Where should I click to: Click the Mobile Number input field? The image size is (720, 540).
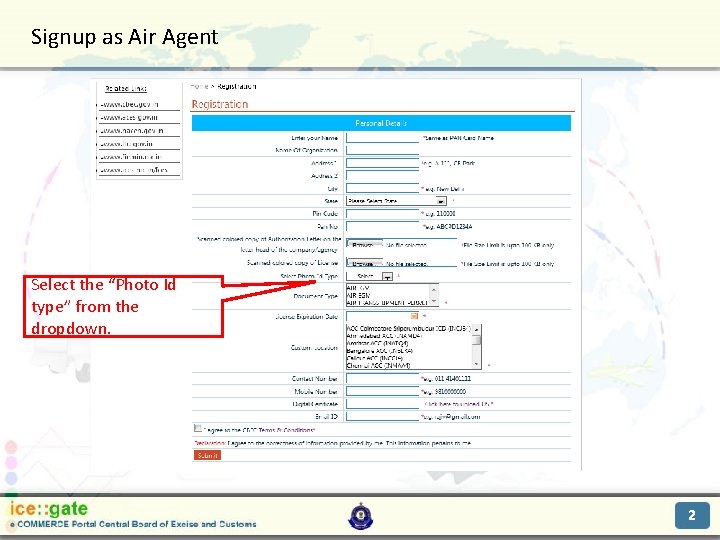click(382, 391)
